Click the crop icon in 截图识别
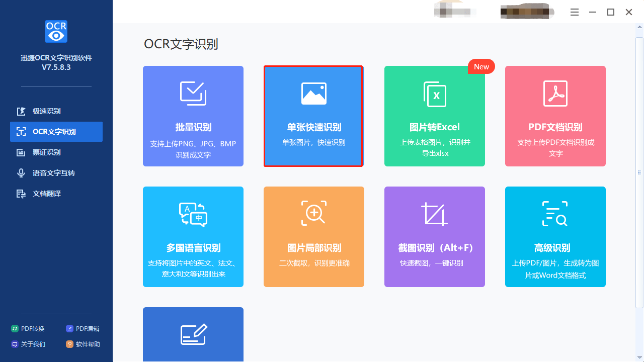Viewport: 644px width, 362px height. [x=434, y=214]
